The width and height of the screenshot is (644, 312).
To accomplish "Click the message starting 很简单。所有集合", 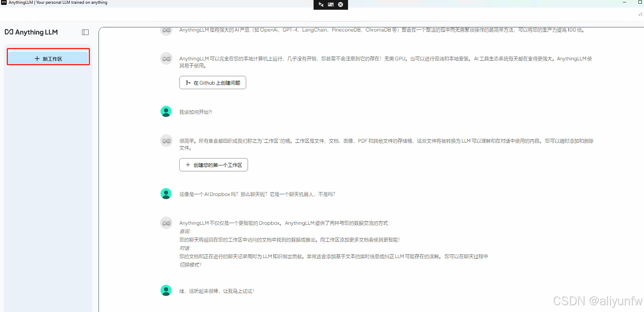I will point(386,144).
